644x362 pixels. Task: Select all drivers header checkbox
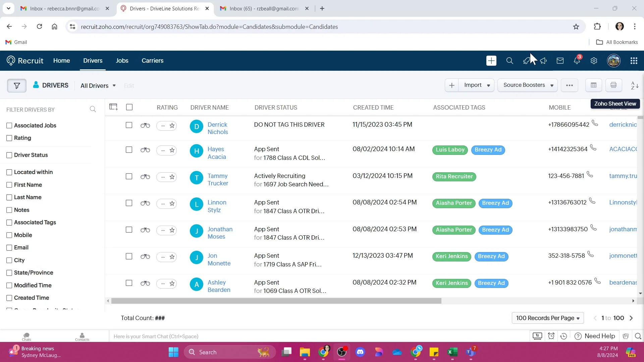coord(129,107)
